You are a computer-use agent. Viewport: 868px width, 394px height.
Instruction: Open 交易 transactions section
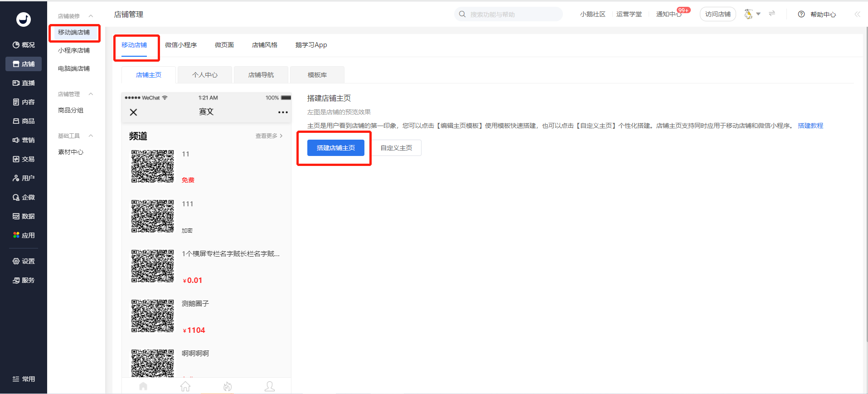coord(24,159)
